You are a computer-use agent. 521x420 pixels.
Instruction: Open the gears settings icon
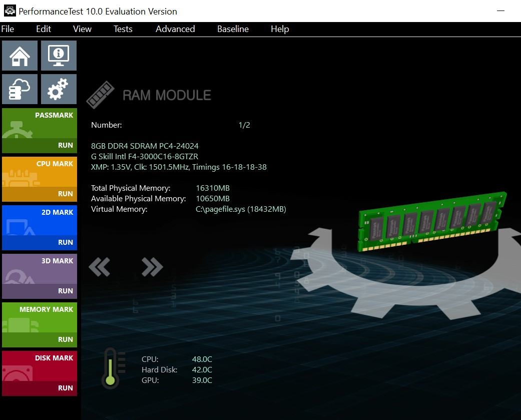tap(59, 89)
